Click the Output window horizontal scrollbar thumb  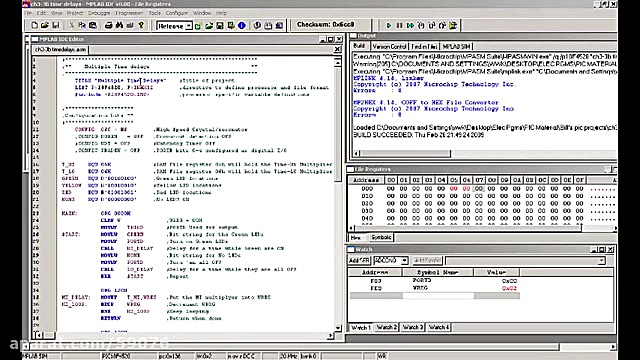coord(406,153)
